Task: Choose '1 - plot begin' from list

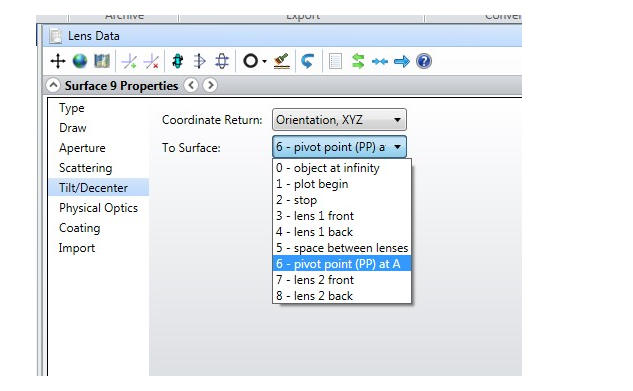Action: coord(342,184)
